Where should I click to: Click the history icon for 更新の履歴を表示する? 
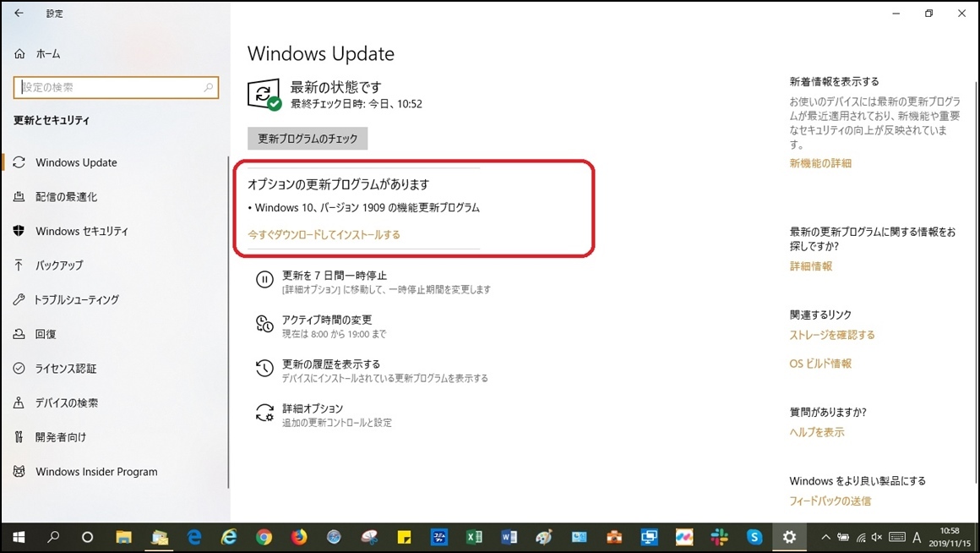tap(265, 369)
